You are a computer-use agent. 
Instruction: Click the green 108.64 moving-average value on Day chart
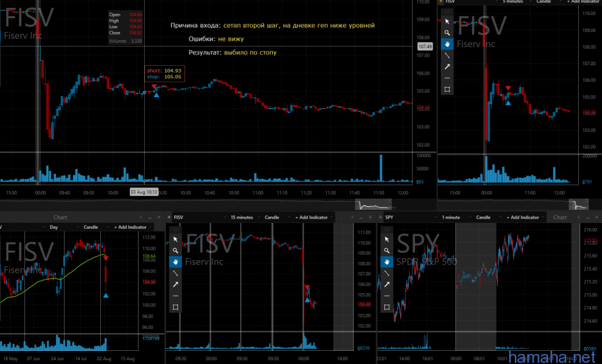coord(149,256)
